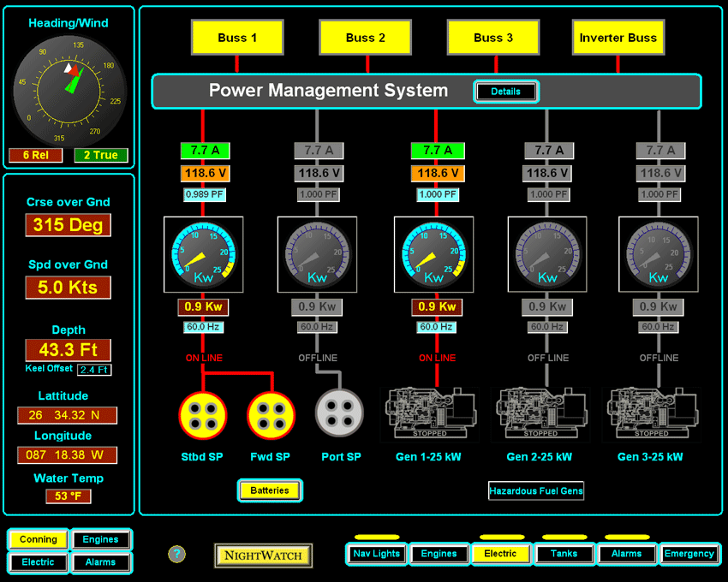Select the Gen 2-25 kW generator icon
The height and width of the screenshot is (582, 728).
tap(540, 413)
